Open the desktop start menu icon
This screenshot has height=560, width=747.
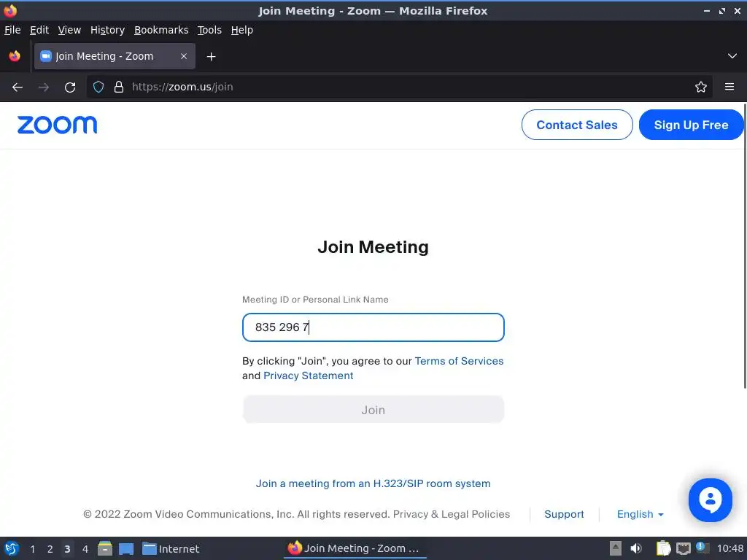point(12,548)
